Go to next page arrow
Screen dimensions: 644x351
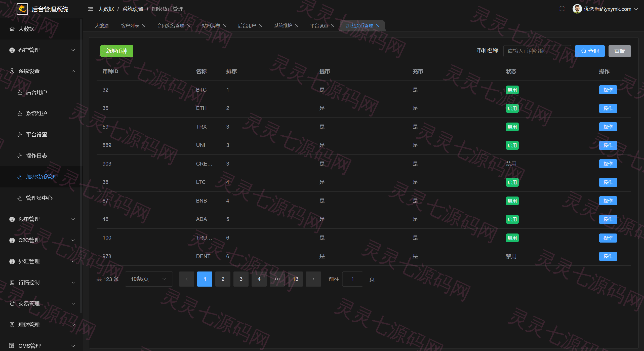tap(313, 279)
